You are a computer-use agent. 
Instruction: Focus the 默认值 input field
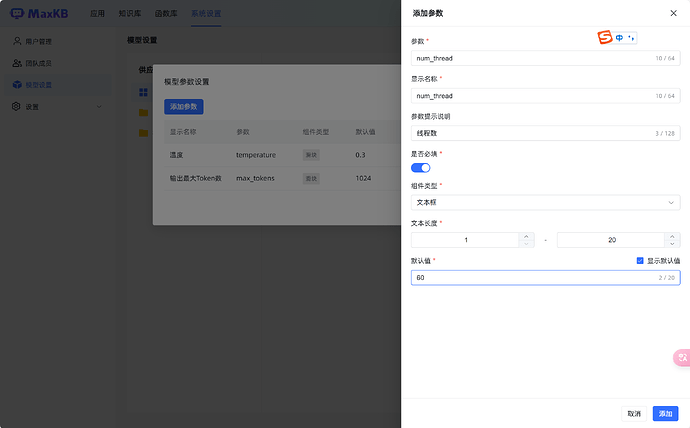545,278
